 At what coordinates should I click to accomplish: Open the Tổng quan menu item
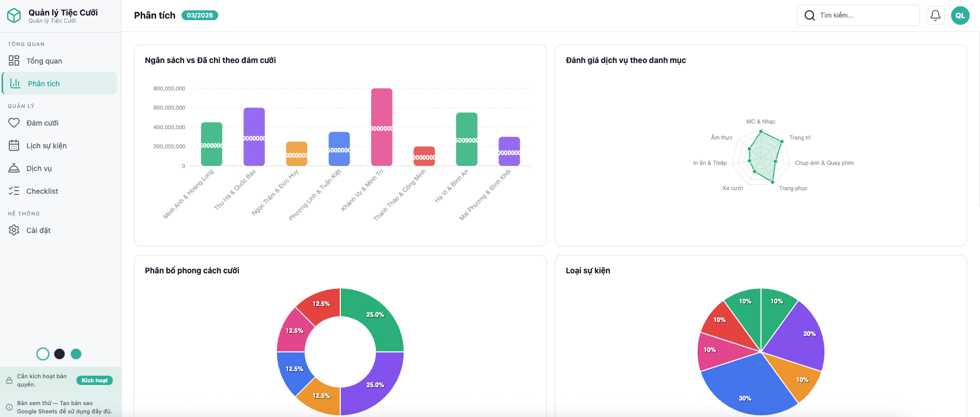tap(44, 61)
